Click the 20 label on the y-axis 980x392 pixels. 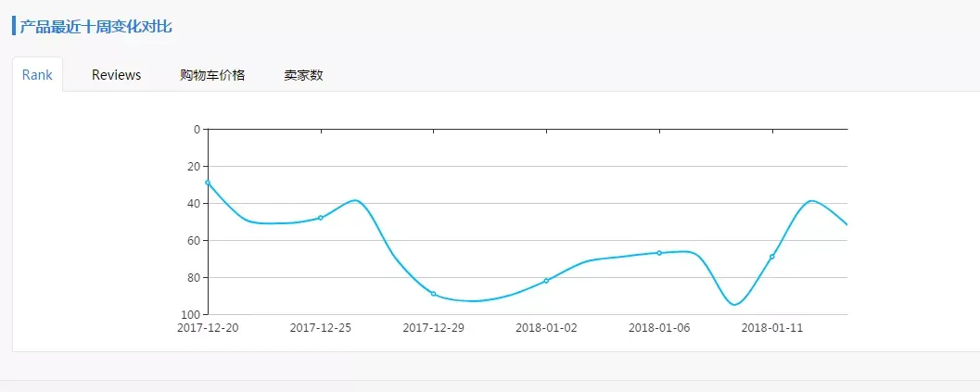[x=194, y=167]
